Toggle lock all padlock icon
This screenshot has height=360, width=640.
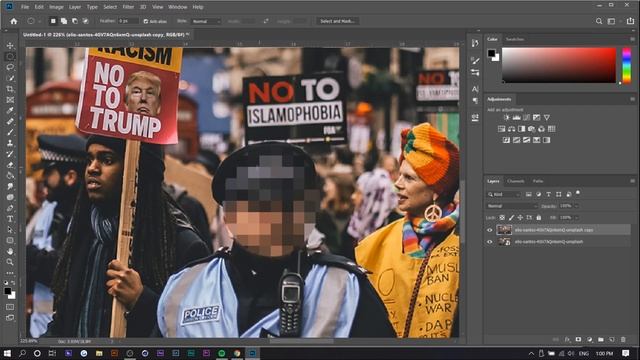pos(539,218)
